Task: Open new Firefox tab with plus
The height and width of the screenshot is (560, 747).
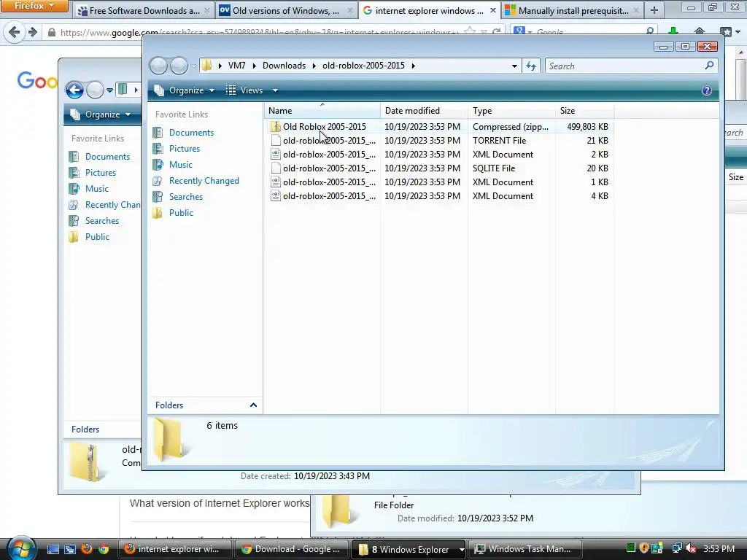Action: (654, 10)
